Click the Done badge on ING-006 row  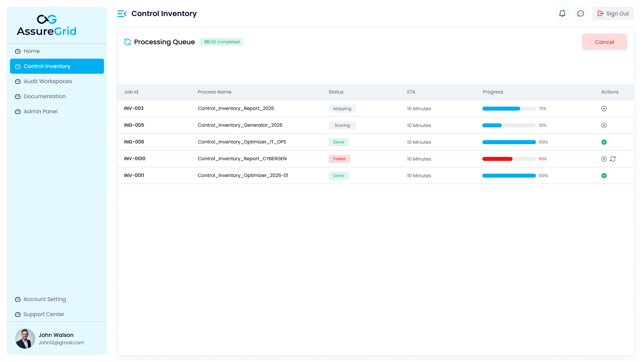(x=338, y=142)
